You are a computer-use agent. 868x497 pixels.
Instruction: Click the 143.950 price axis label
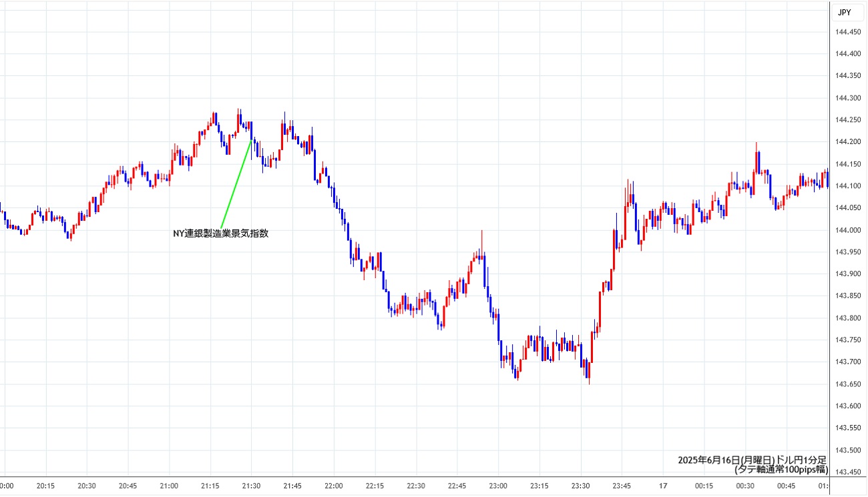click(x=848, y=252)
